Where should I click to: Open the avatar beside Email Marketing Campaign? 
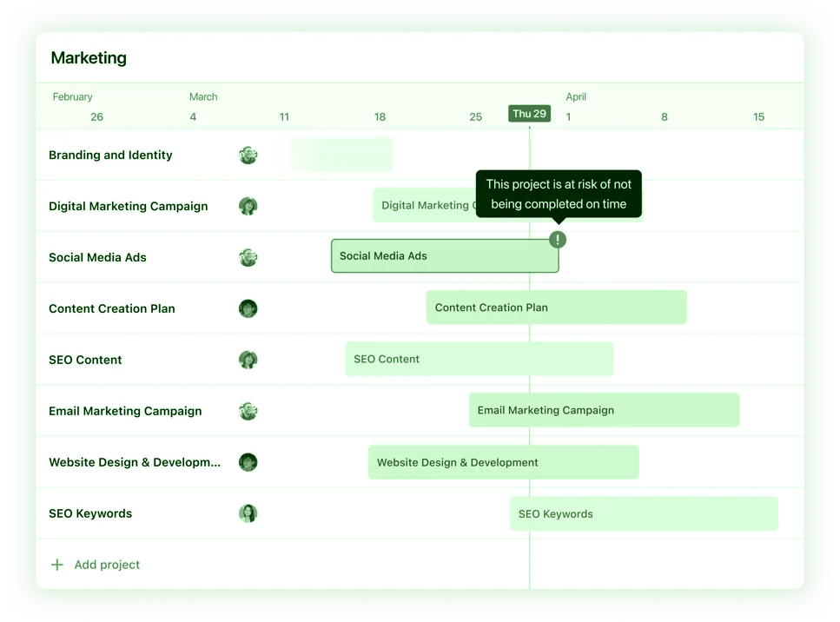tap(248, 411)
